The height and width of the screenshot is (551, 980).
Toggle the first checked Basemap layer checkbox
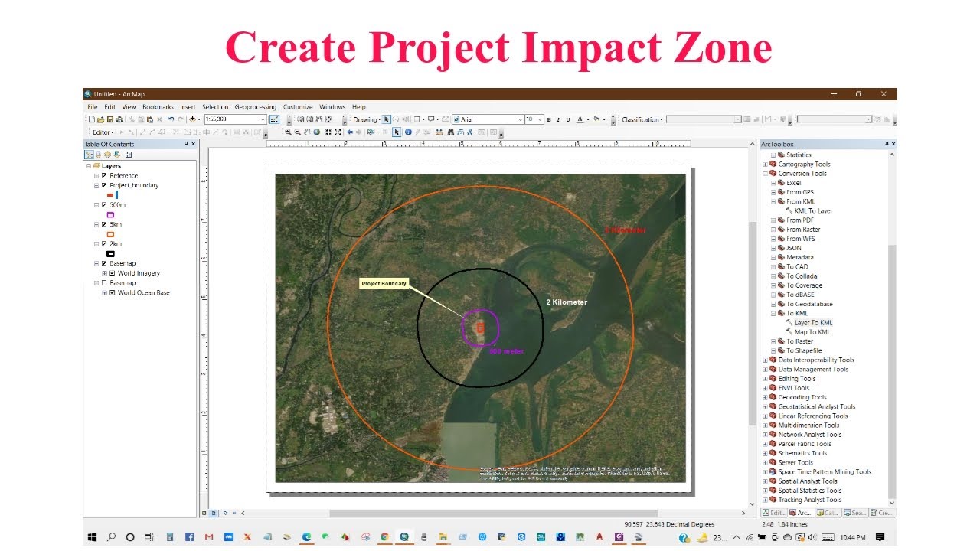(104, 263)
